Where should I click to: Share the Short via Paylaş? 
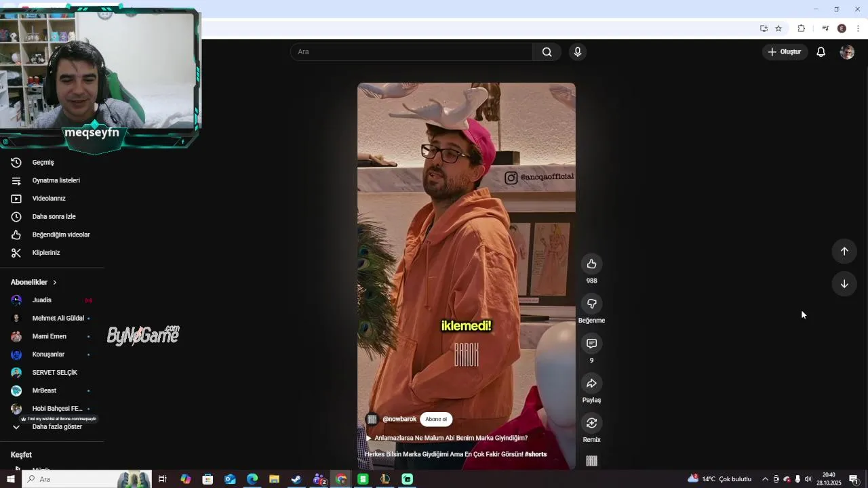[591, 384]
